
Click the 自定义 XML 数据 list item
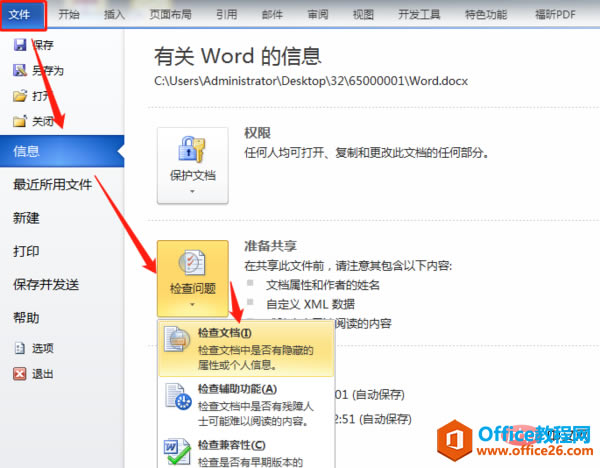[x=310, y=304]
